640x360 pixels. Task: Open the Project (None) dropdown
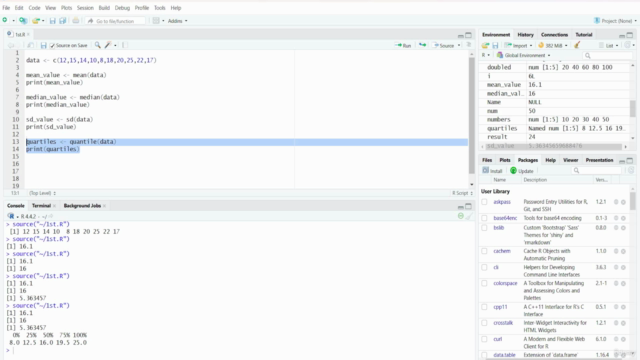coord(615,21)
